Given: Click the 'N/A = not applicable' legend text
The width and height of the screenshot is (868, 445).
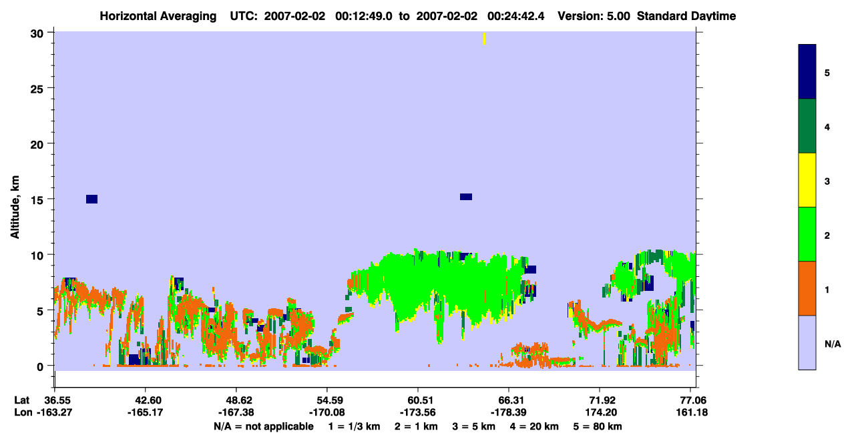Looking at the screenshot, I should [263, 426].
